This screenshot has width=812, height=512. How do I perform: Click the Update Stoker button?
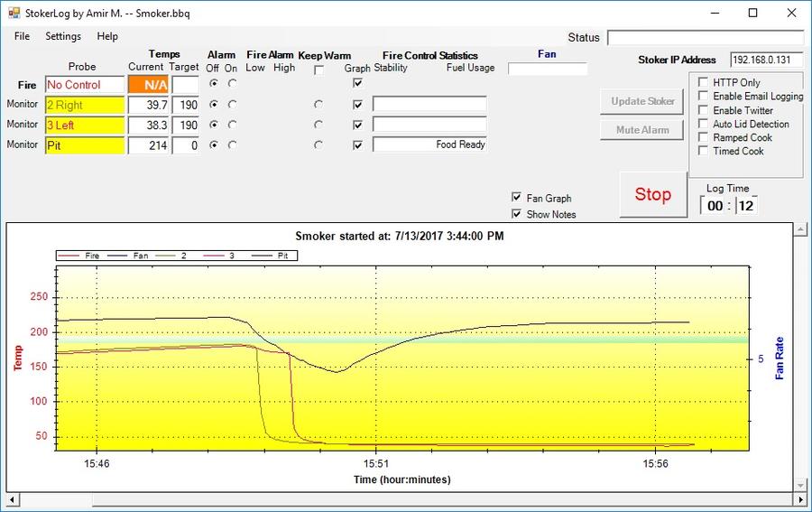(642, 101)
